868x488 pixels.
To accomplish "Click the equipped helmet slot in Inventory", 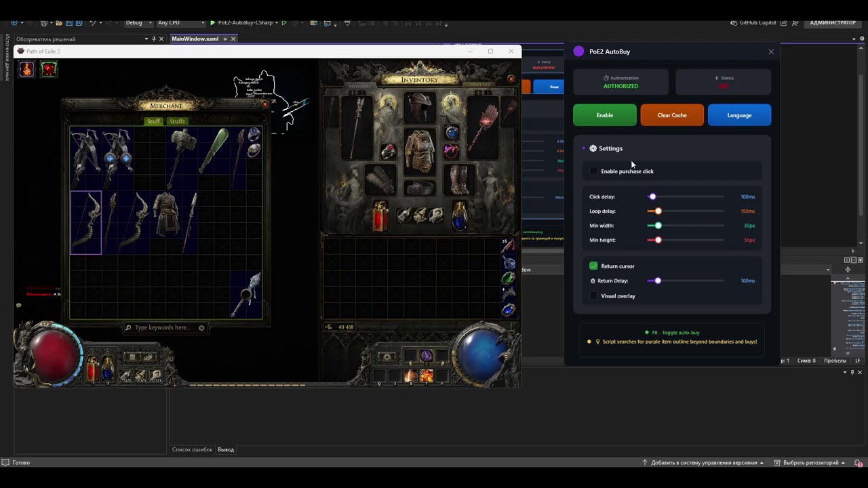I will pyautogui.click(x=420, y=108).
